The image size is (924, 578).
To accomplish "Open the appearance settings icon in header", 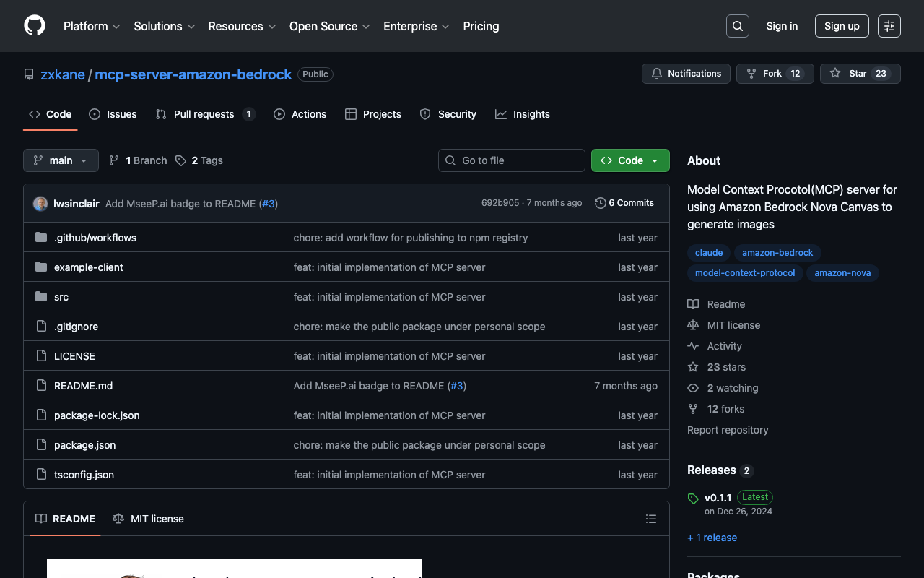I will (x=889, y=26).
